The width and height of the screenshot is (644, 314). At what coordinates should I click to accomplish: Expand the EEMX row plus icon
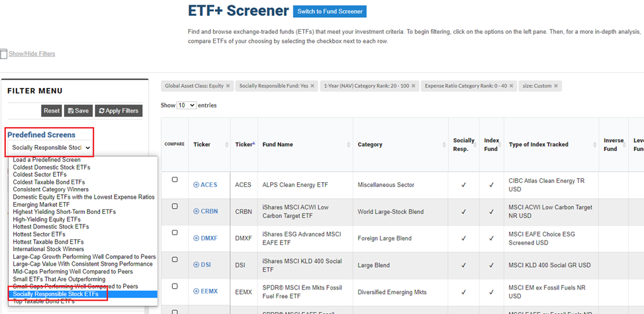[x=196, y=291]
